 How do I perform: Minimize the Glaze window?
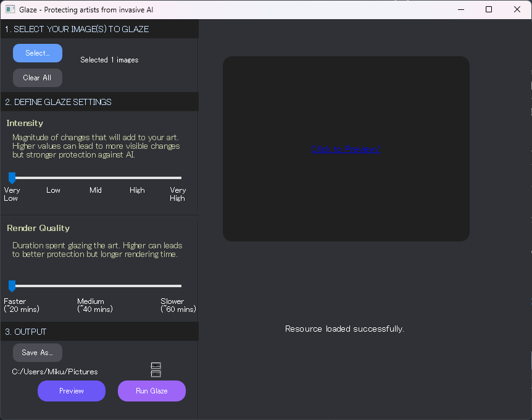tap(461, 9)
